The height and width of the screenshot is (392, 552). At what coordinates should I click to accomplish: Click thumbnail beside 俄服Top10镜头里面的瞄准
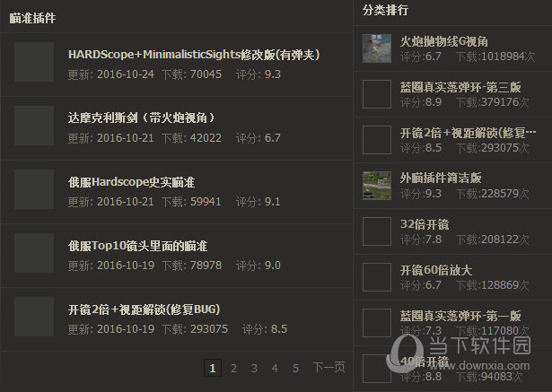34,254
